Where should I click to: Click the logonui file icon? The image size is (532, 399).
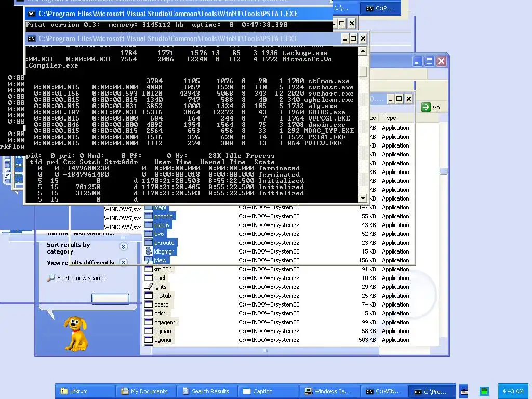148,340
